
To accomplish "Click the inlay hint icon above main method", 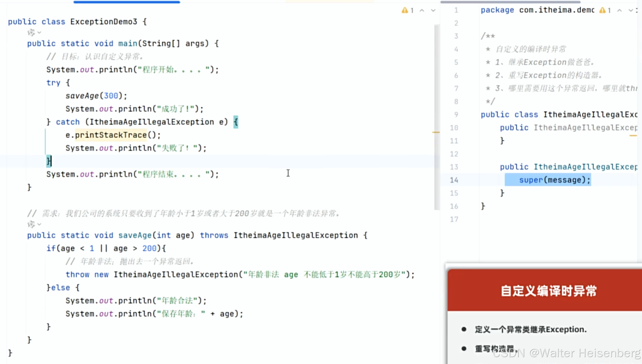I will point(31,32).
